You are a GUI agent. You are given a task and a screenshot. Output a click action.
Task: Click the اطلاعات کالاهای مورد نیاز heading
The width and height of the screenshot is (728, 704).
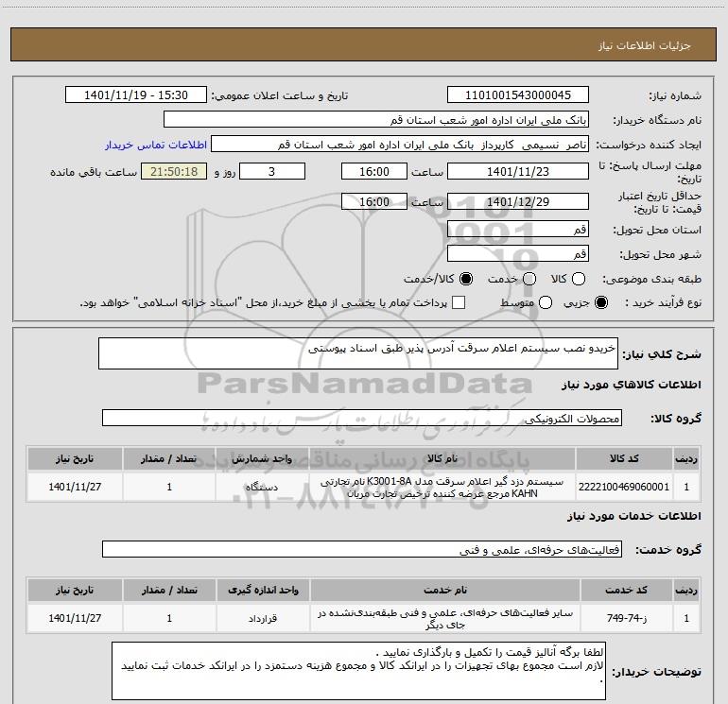pyautogui.click(x=631, y=385)
